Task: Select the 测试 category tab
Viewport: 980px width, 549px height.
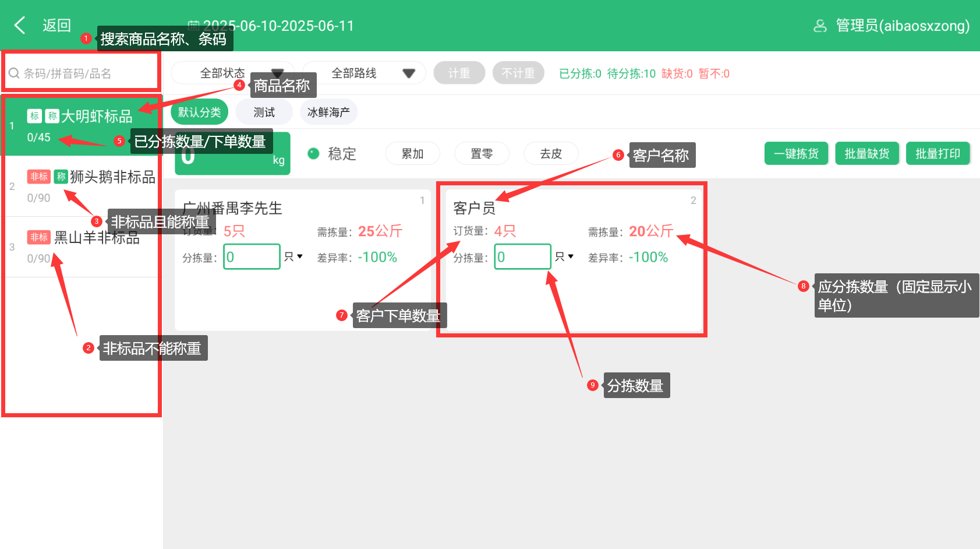Action: pyautogui.click(x=264, y=112)
